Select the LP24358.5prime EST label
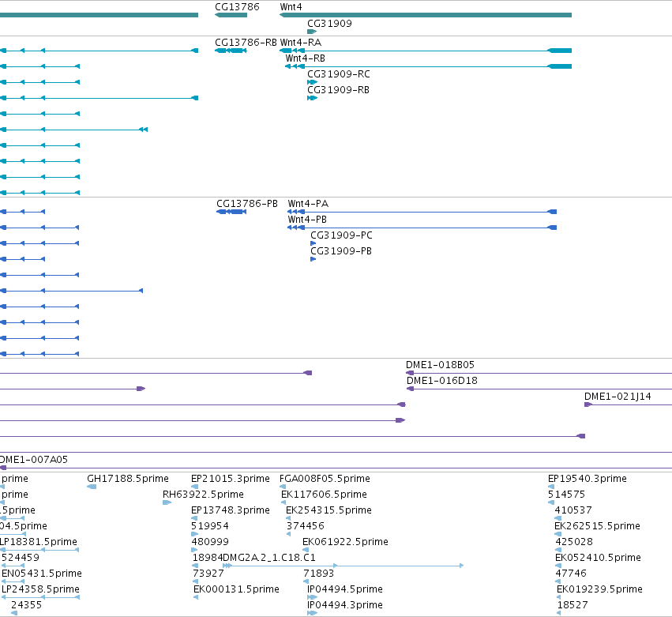672x617 pixels. coord(41,589)
